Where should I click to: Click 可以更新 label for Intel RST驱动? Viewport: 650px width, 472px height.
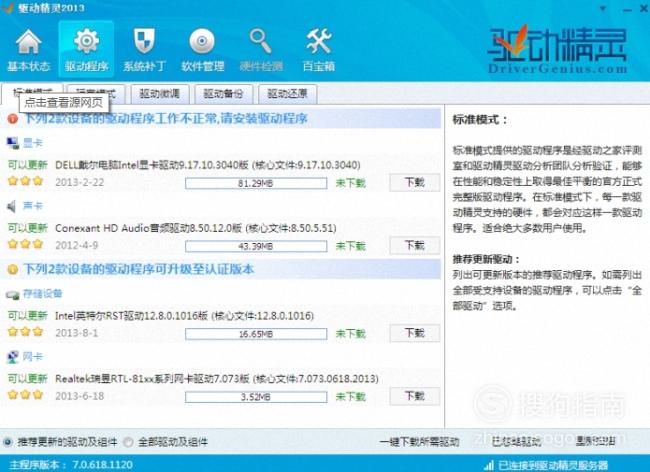(28, 316)
